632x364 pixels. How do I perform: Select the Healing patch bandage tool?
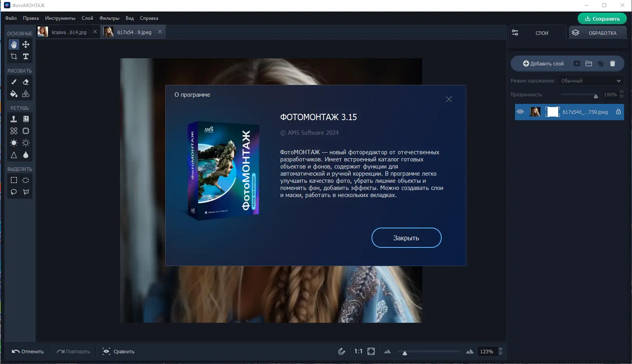[14, 131]
